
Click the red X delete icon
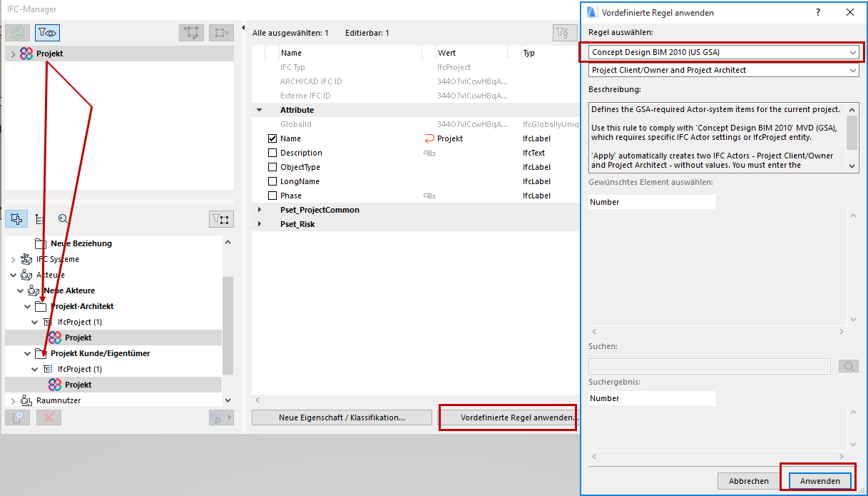pos(49,417)
